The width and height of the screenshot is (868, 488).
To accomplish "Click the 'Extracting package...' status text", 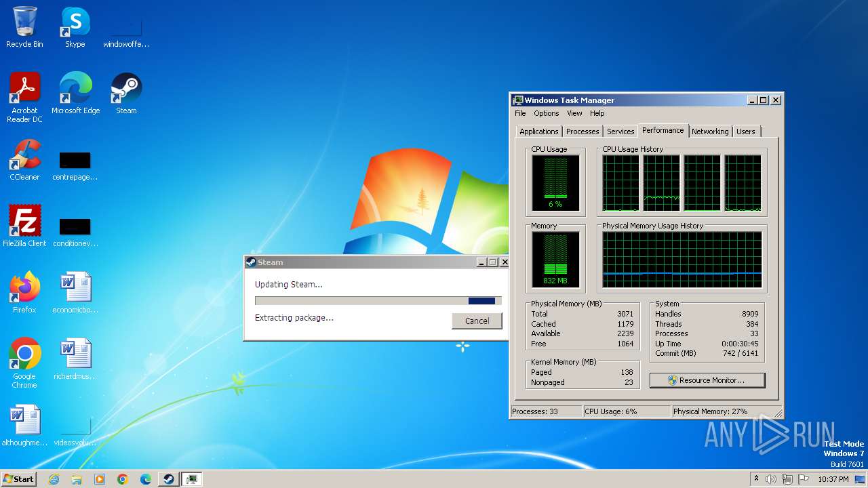I will (294, 317).
